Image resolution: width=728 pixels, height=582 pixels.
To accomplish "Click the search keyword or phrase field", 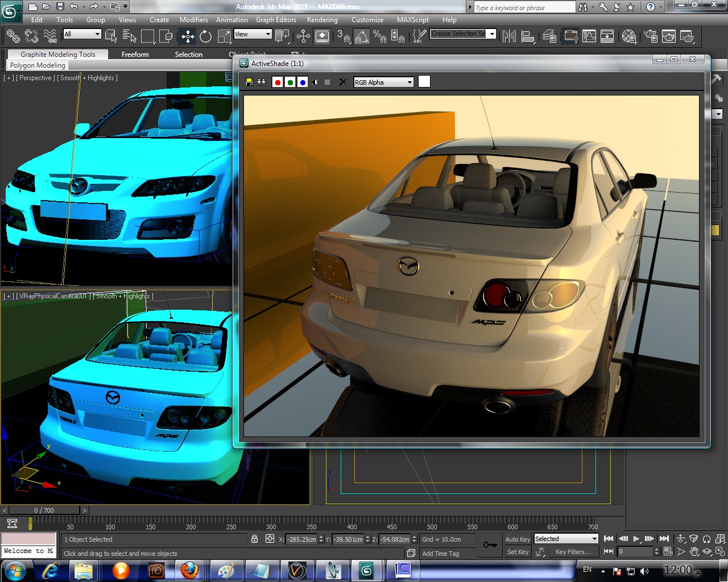I will [x=524, y=7].
